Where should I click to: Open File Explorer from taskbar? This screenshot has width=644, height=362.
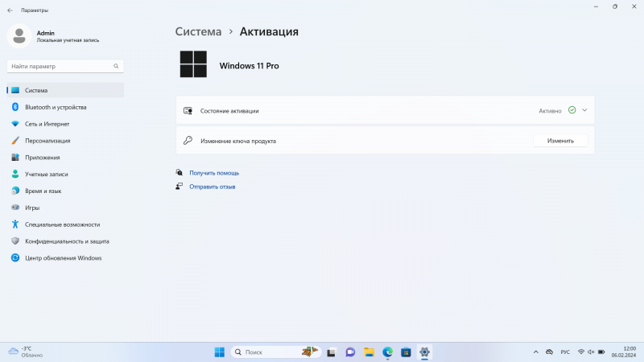click(x=369, y=352)
